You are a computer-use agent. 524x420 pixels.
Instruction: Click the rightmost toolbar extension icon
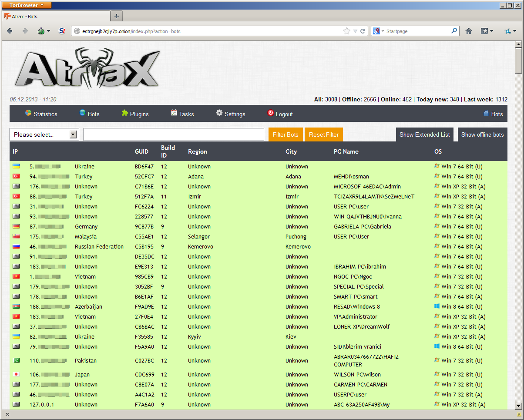(507, 31)
